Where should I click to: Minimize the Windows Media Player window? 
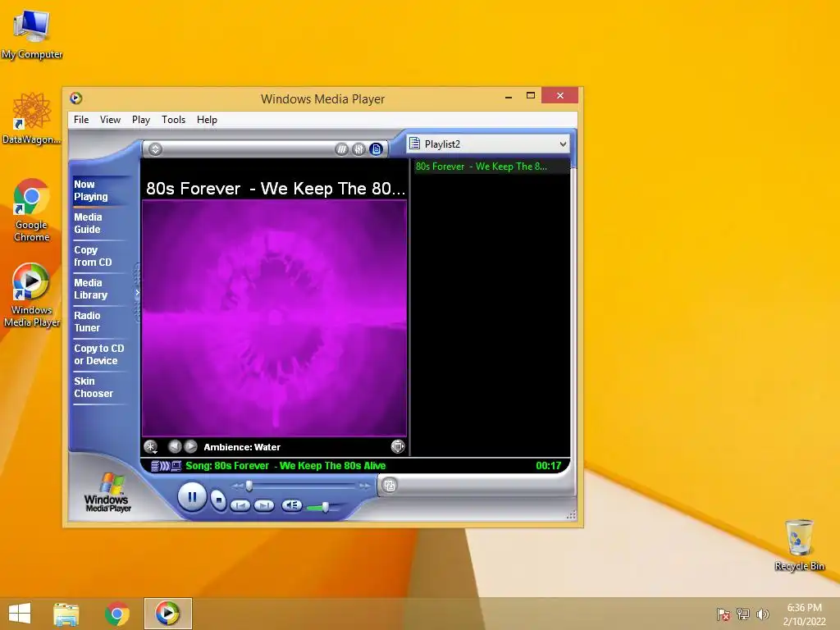509,97
